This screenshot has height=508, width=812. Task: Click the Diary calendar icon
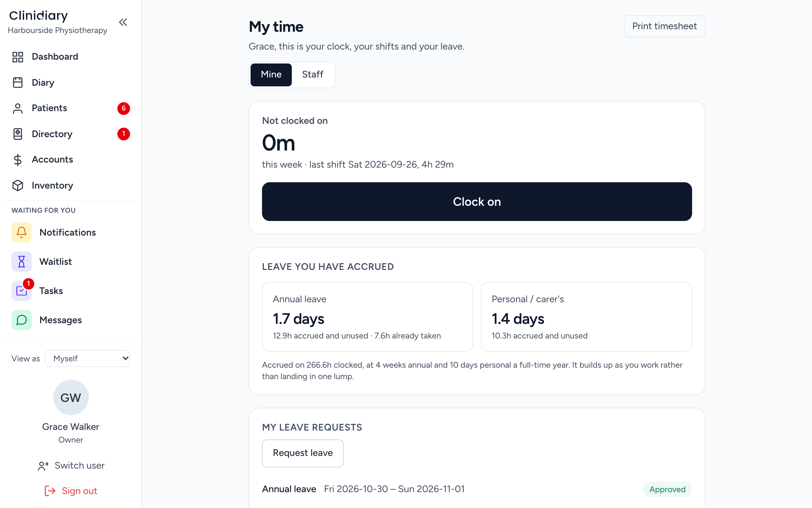click(18, 82)
